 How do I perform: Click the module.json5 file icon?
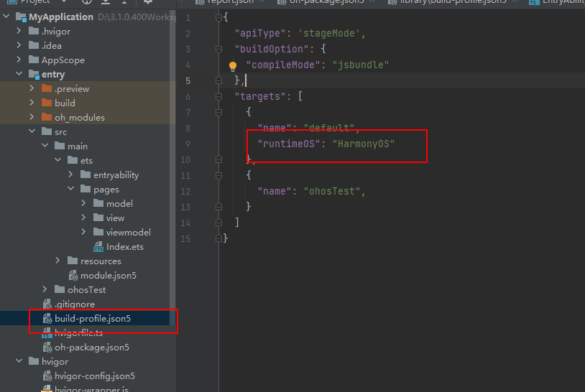coord(73,276)
